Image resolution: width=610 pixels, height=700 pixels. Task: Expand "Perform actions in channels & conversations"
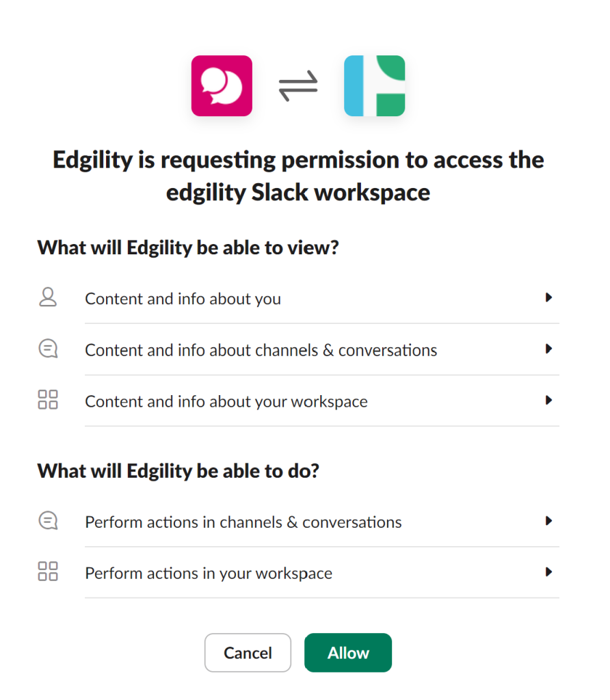pyautogui.click(x=548, y=520)
